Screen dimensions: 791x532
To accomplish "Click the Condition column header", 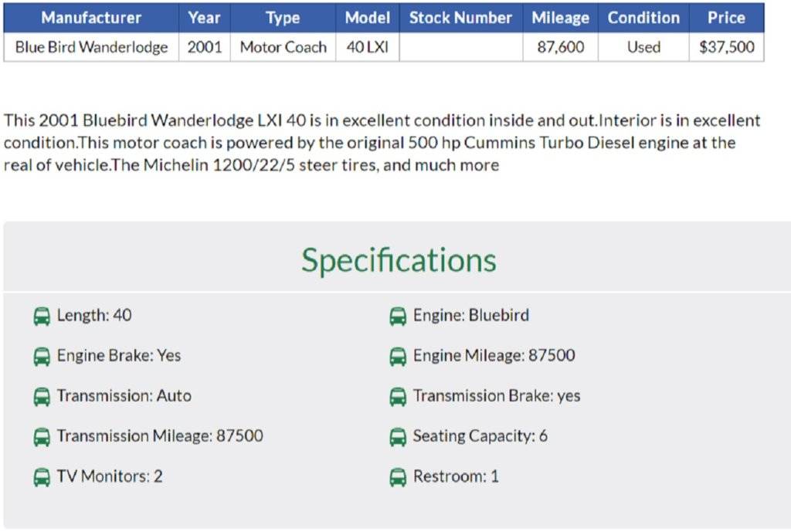I will point(643,18).
